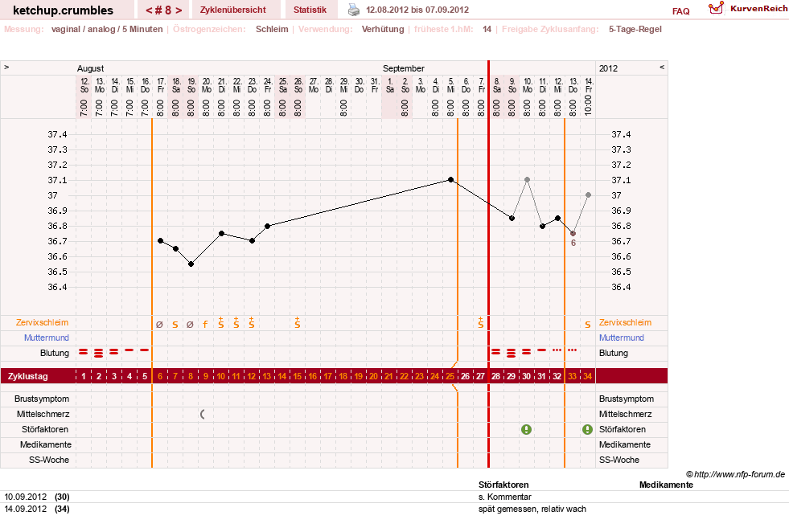The height and width of the screenshot is (532, 789).
Task: Click the 10:00 measurement time on Sept 14
Action: click(x=588, y=105)
